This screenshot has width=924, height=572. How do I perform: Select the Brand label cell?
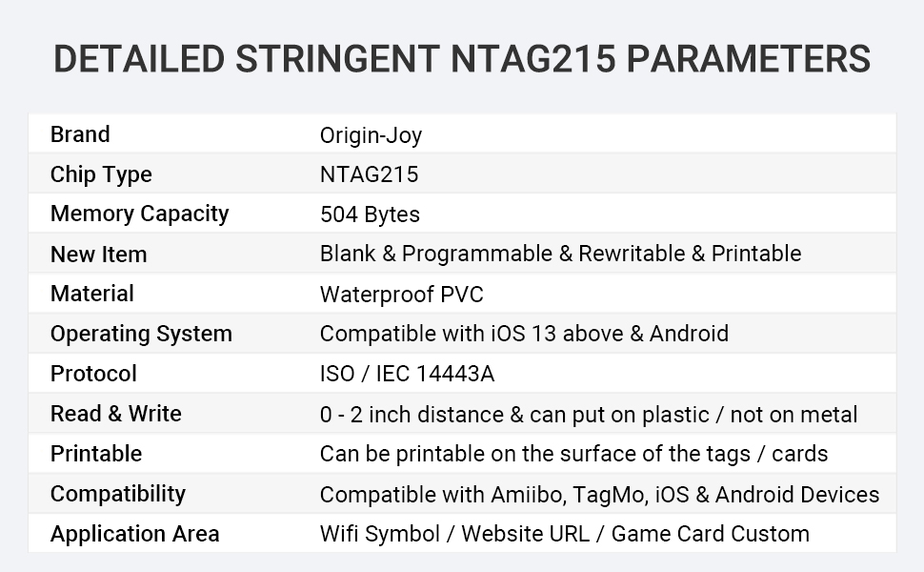80,134
